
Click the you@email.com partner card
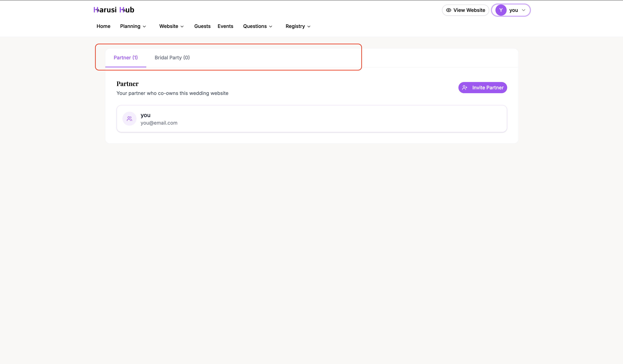click(x=311, y=119)
